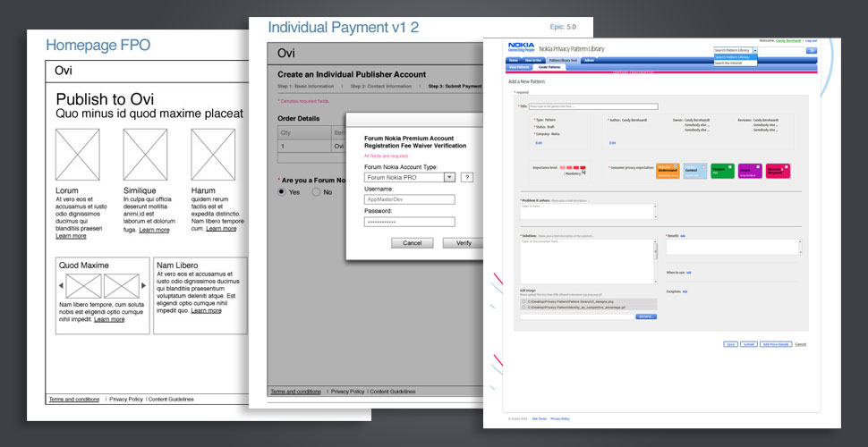Click Verify in fee waiver dialog

[463, 243]
